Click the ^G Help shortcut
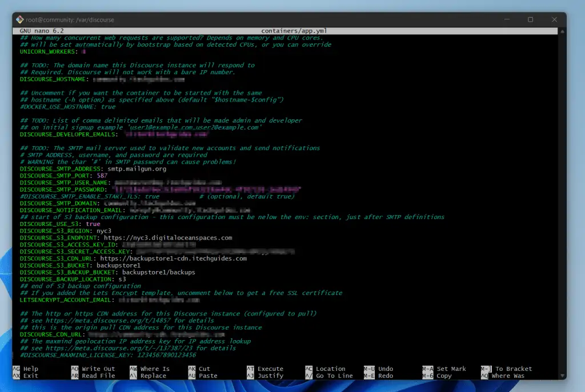The height and width of the screenshot is (392, 585). pos(25,369)
